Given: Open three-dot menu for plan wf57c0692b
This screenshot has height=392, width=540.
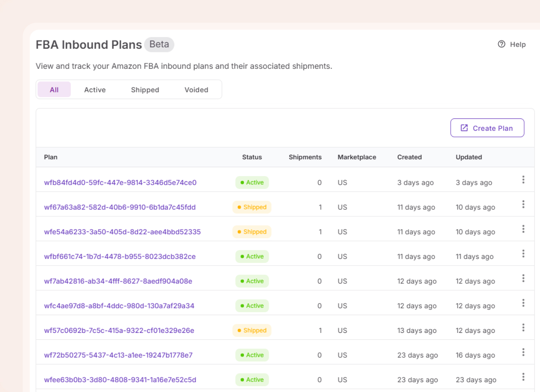Looking at the screenshot, I should click(x=523, y=327).
